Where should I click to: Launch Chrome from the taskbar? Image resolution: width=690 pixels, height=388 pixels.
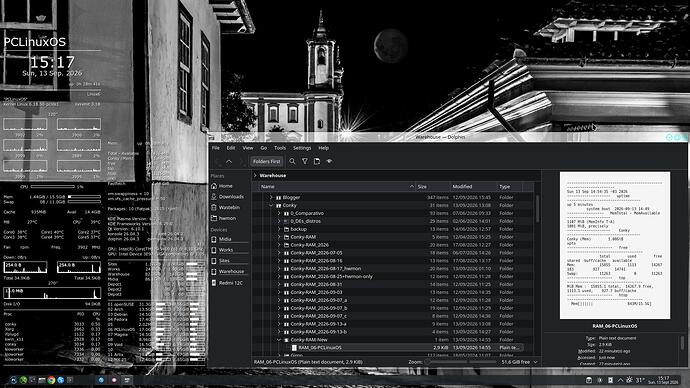[x=51, y=380]
